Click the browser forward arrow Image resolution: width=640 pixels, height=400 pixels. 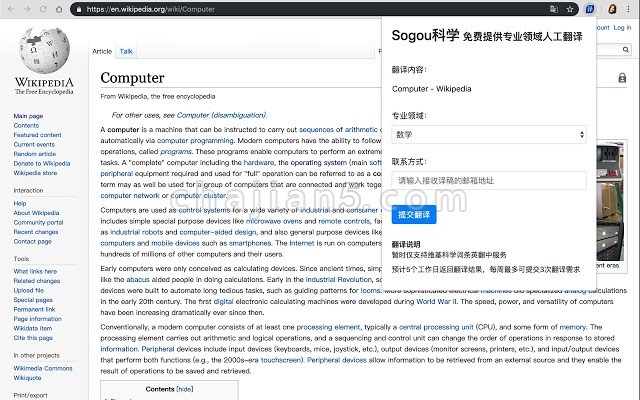tap(27, 9)
